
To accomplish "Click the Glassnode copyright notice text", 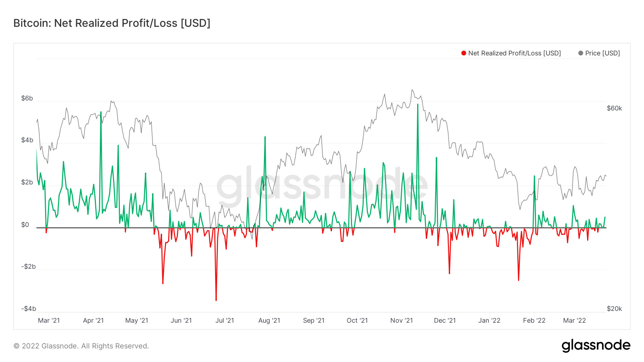I will point(81,346).
